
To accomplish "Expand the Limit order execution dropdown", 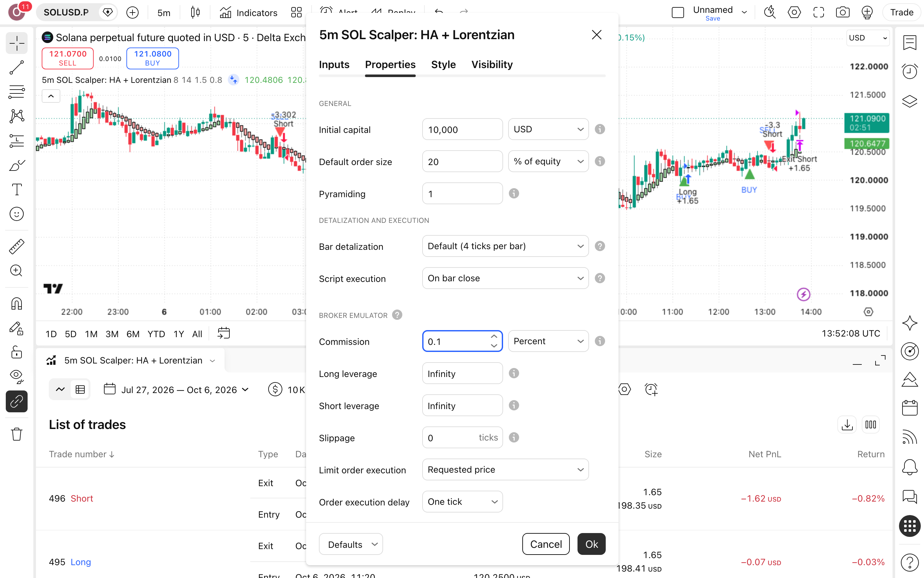I will (x=505, y=469).
